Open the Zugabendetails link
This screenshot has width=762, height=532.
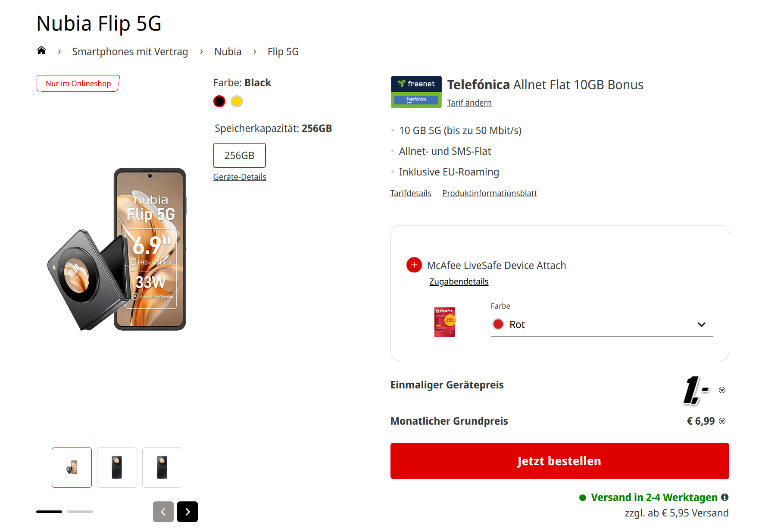(x=459, y=282)
